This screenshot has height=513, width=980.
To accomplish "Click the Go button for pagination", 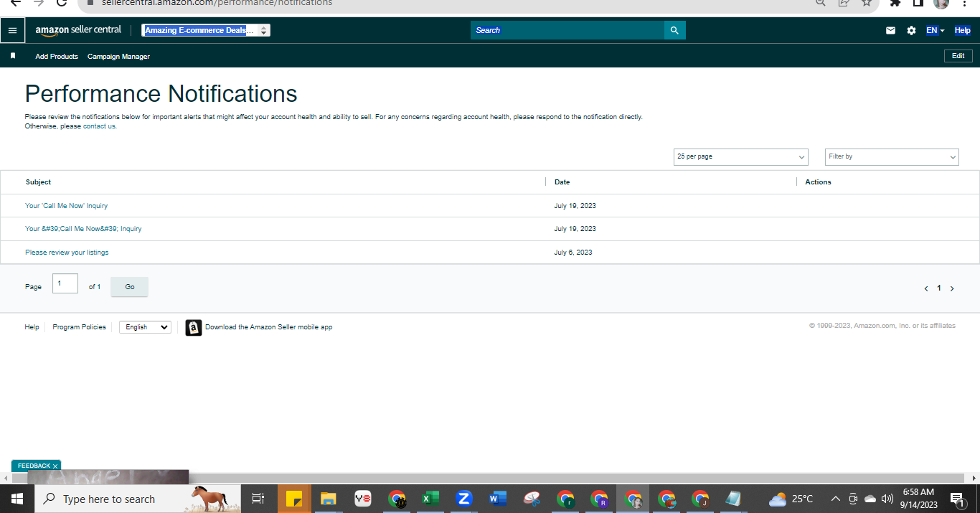I will [x=129, y=287].
